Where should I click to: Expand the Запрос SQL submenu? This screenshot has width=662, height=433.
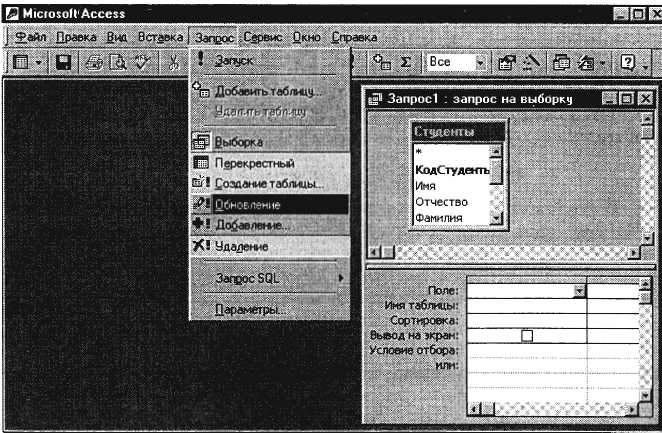270,278
